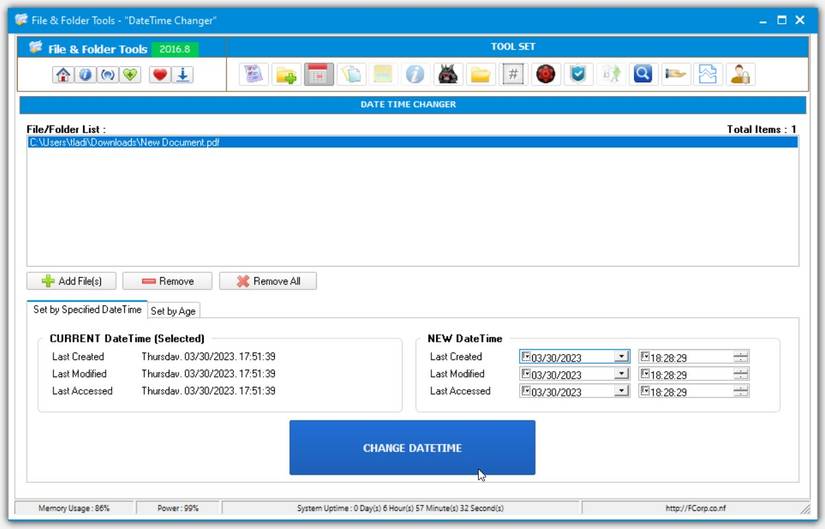Click the Power : 99% status entry
This screenshot has width=825, height=529.
coord(178,508)
